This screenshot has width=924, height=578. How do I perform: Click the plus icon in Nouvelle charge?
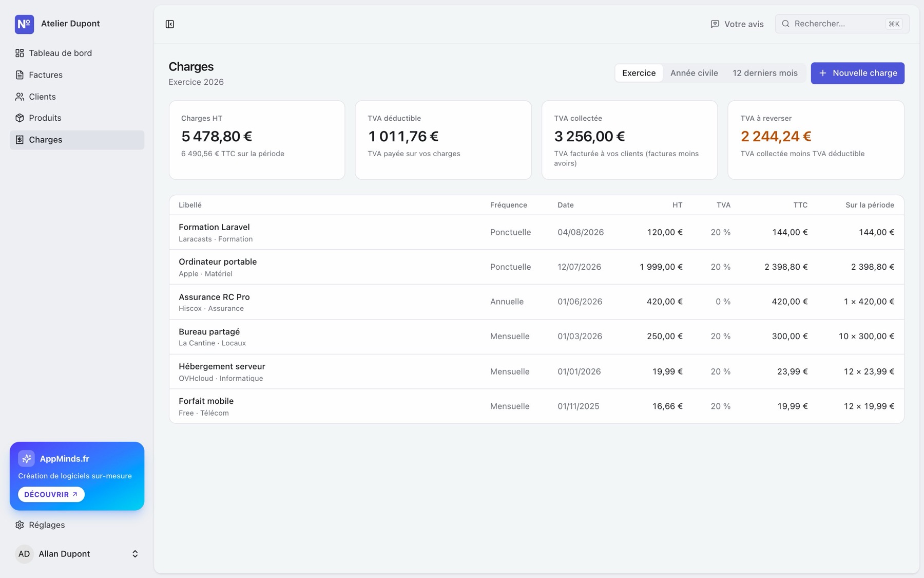[x=822, y=73]
